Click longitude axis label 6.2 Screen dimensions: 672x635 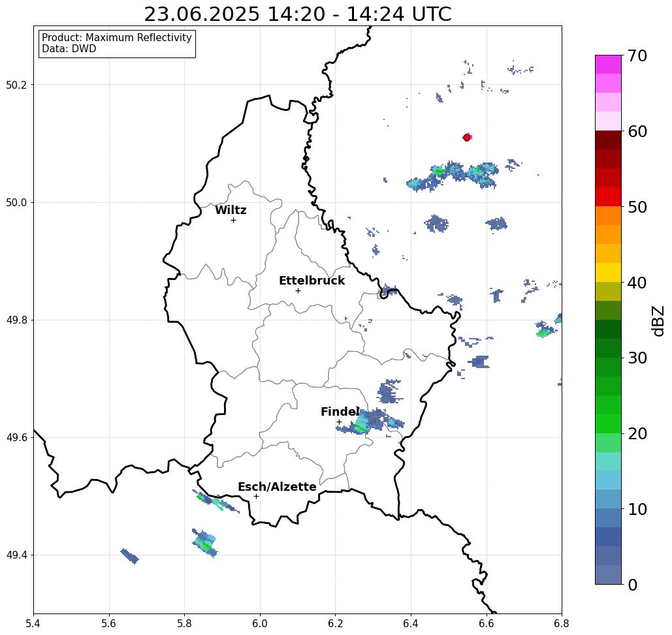click(335, 623)
